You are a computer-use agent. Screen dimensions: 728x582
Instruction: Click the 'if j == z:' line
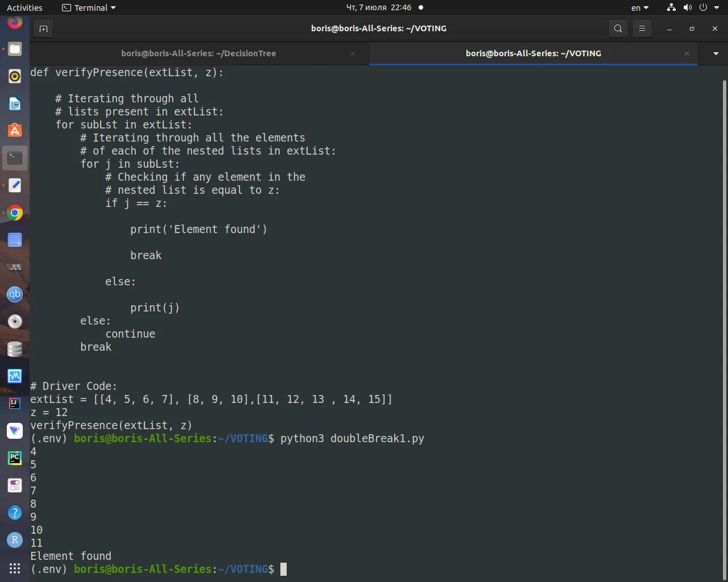[136, 203]
